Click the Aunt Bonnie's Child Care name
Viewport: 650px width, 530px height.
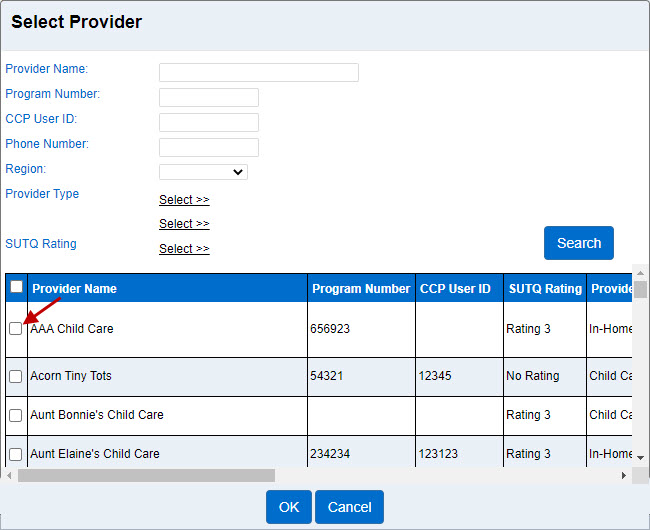pyautogui.click(x=97, y=415)
